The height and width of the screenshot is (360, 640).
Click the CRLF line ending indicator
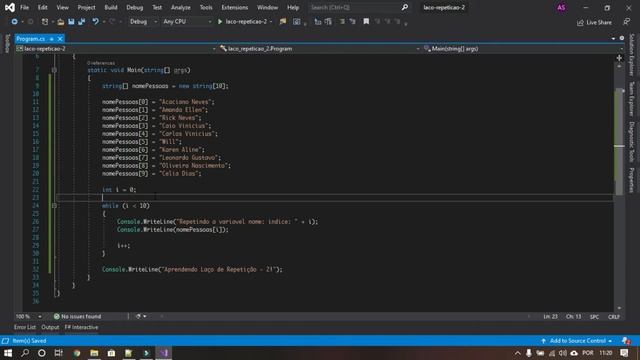click(x=614, y=317)
